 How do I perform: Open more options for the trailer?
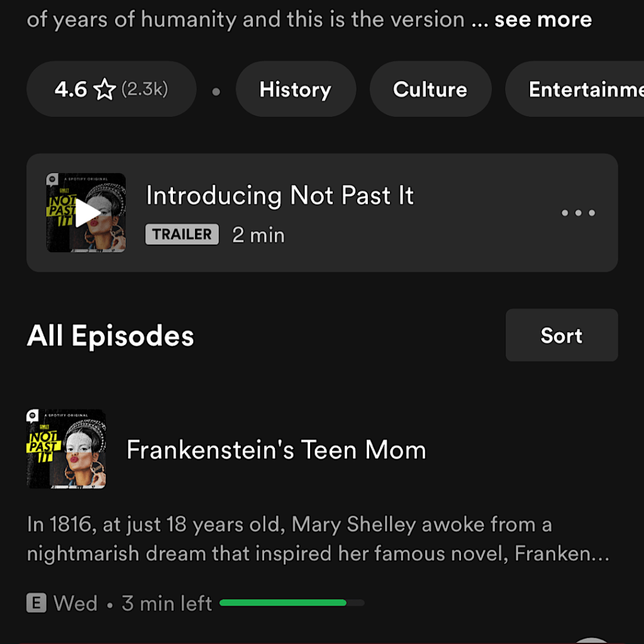point(578,213)
